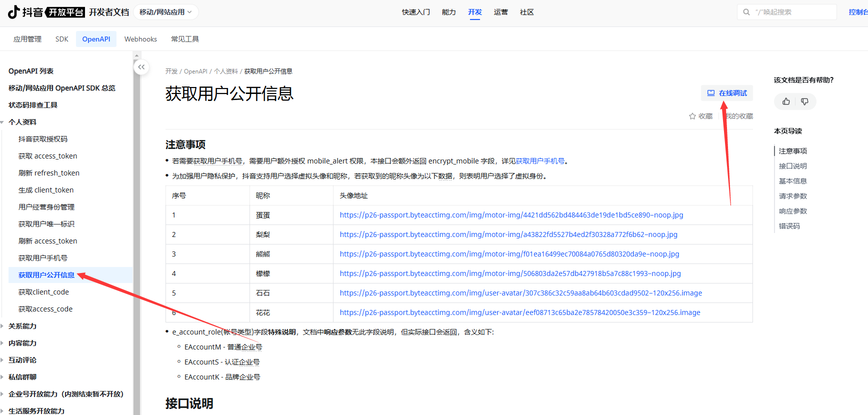Expand the 互动评论 section
The height and width of the screenshot is (415, 868).
(2, 360)
